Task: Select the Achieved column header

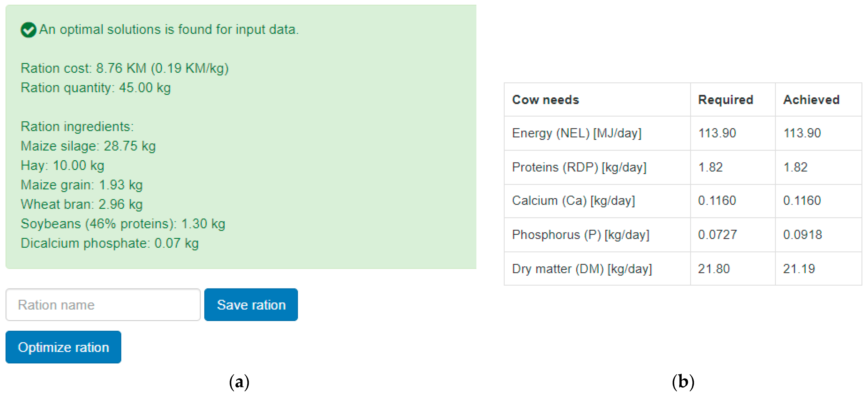Action: coord(811,100)
